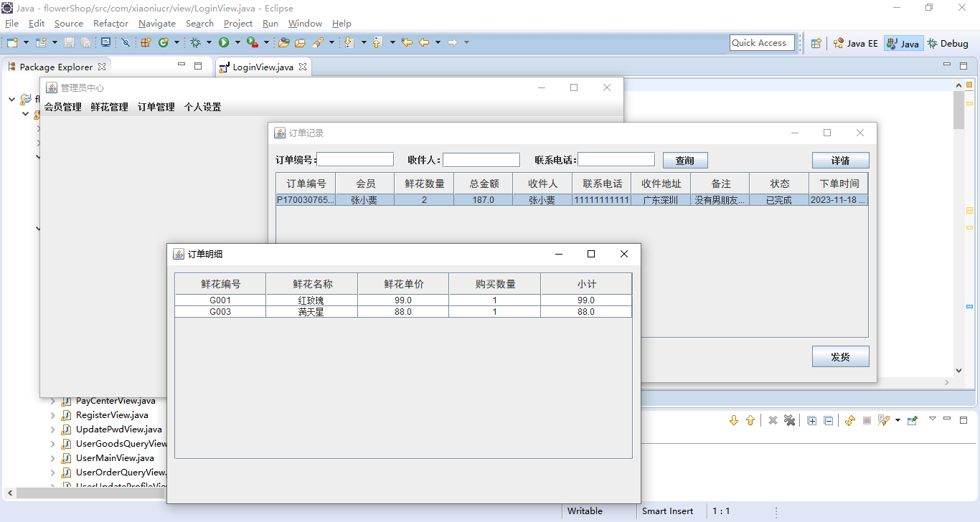Click the Last Edit Location icon

[x=407, y=43]
